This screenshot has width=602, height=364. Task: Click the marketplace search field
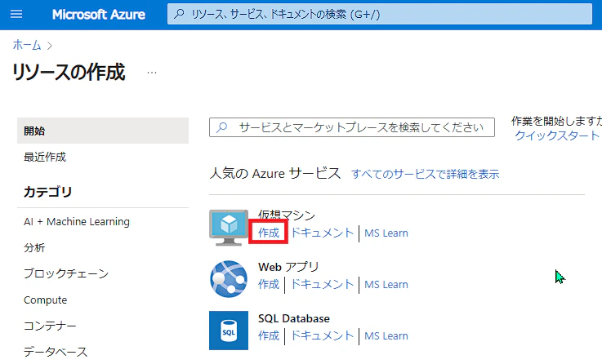coord(352,127)
